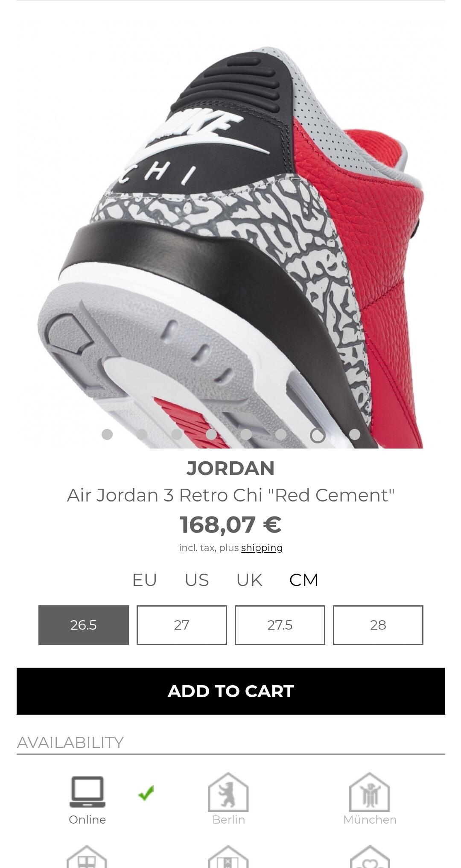461x868 pixels.
Task: Pick size 27.5
Action: (x=280, y=625)
